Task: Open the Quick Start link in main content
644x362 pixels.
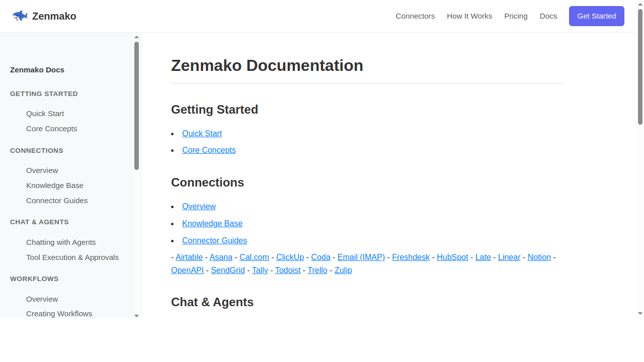Action: (x=202, y=133)
